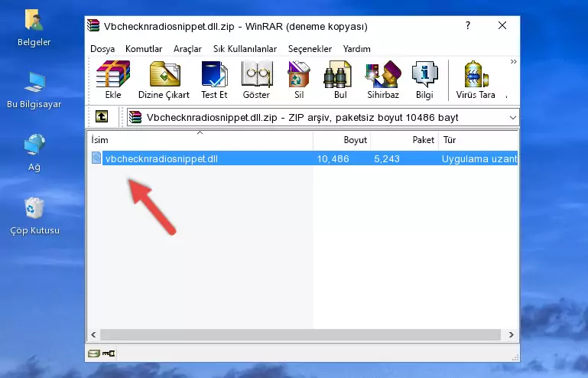
Task: Click the WinRAR title bar app icon
Action: [x=93, y=26]
